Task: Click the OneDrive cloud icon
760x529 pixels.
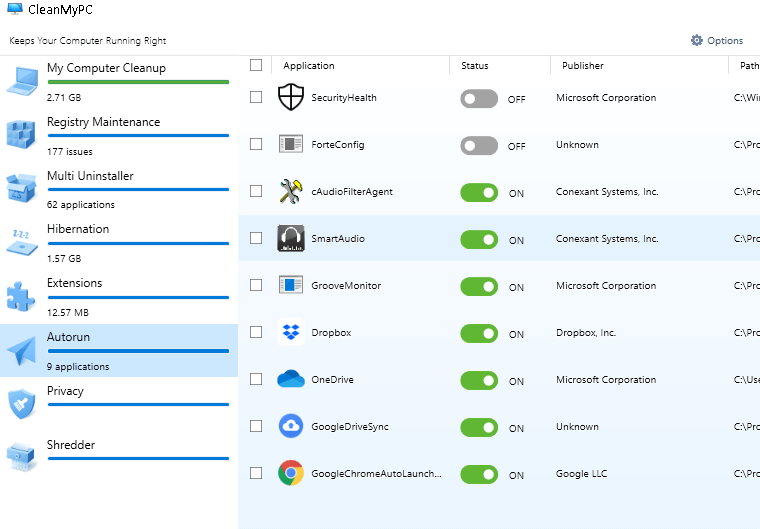Action: 291,379
